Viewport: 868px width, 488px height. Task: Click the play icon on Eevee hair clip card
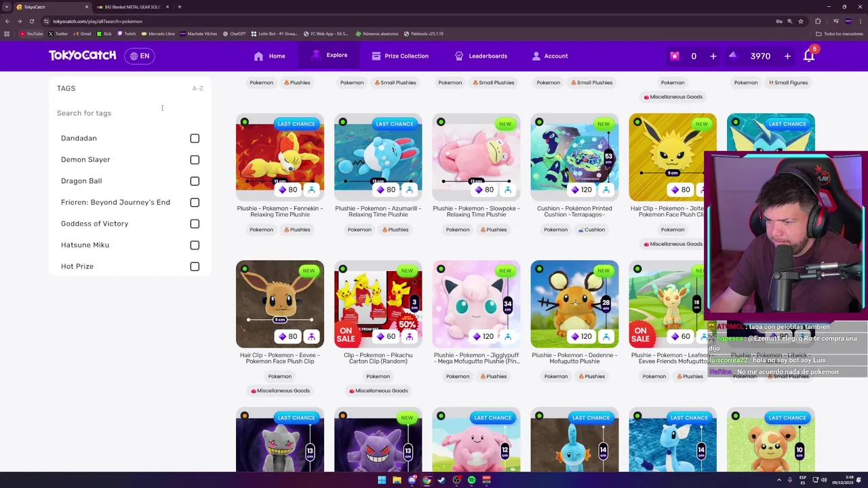pyautogui.click(x=311, y=336)
